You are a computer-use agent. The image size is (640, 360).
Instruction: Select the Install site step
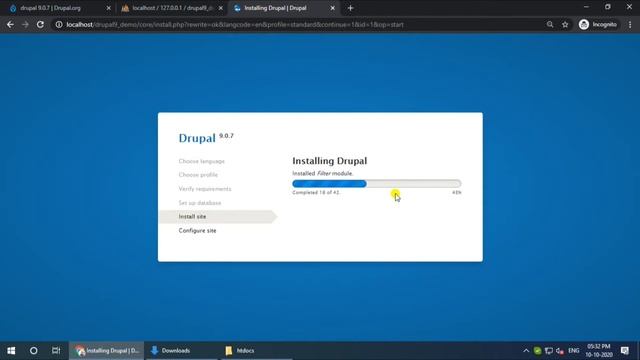click(218, 217)
